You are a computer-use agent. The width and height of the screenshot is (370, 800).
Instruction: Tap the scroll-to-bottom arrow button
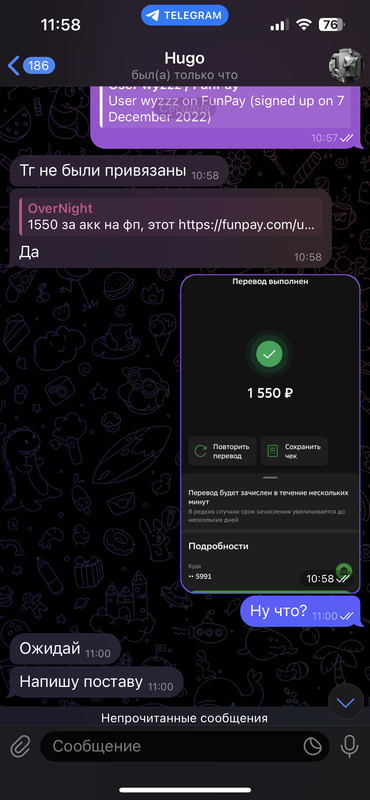pos(346,703)
